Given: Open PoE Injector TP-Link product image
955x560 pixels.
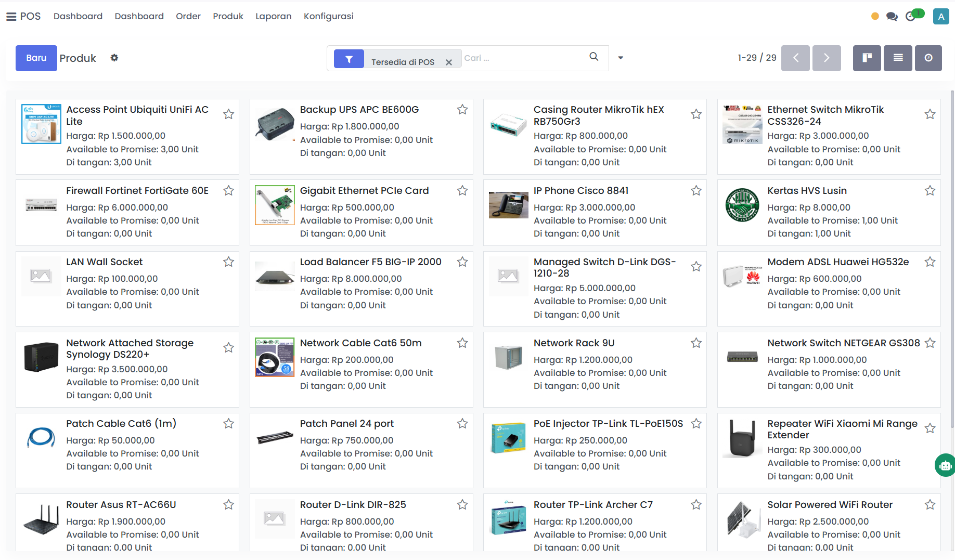Looking at the screenshot, I should tap(509, 438).
